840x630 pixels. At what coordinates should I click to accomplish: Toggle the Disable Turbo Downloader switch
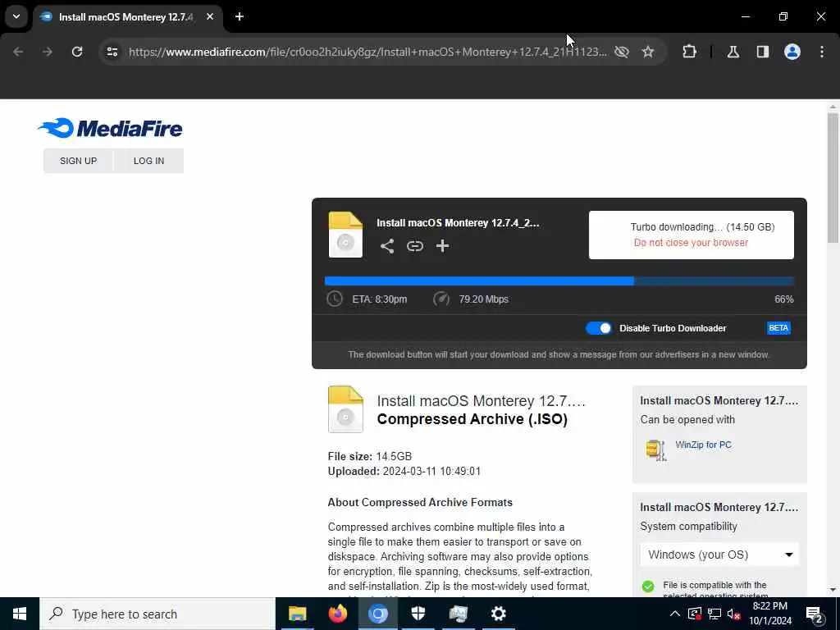tap(598, 328)
